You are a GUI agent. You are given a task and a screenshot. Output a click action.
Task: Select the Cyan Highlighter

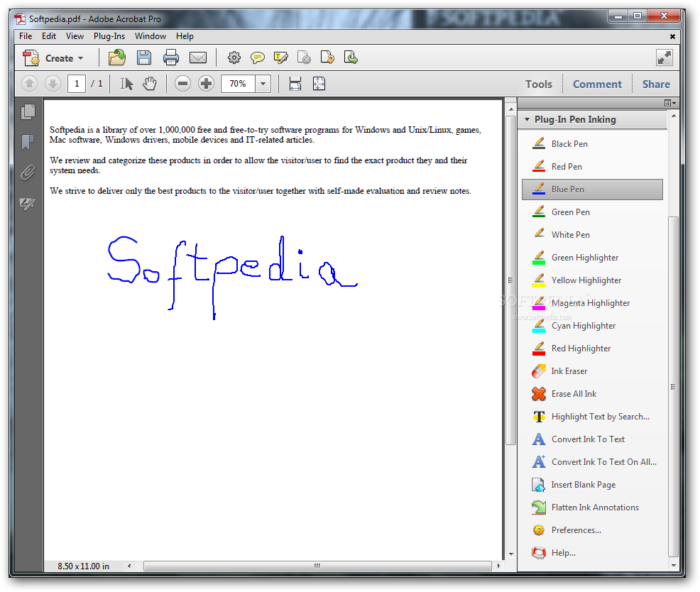592,326
